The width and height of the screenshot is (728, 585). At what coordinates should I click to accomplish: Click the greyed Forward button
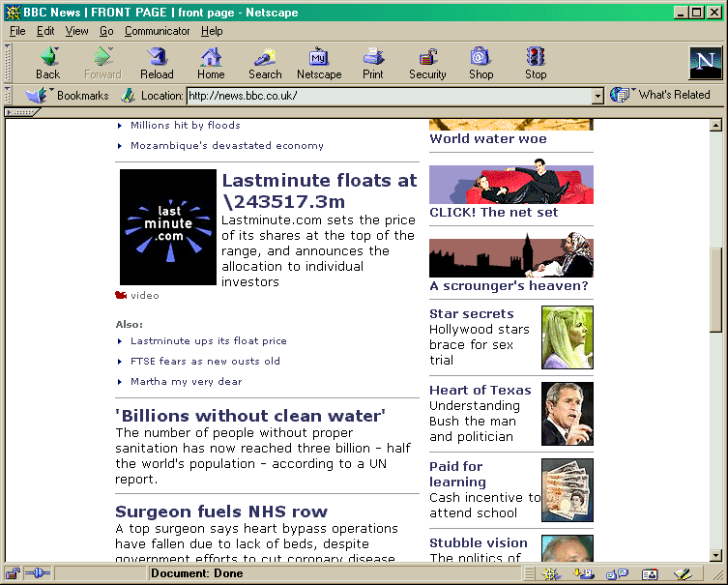102,64
